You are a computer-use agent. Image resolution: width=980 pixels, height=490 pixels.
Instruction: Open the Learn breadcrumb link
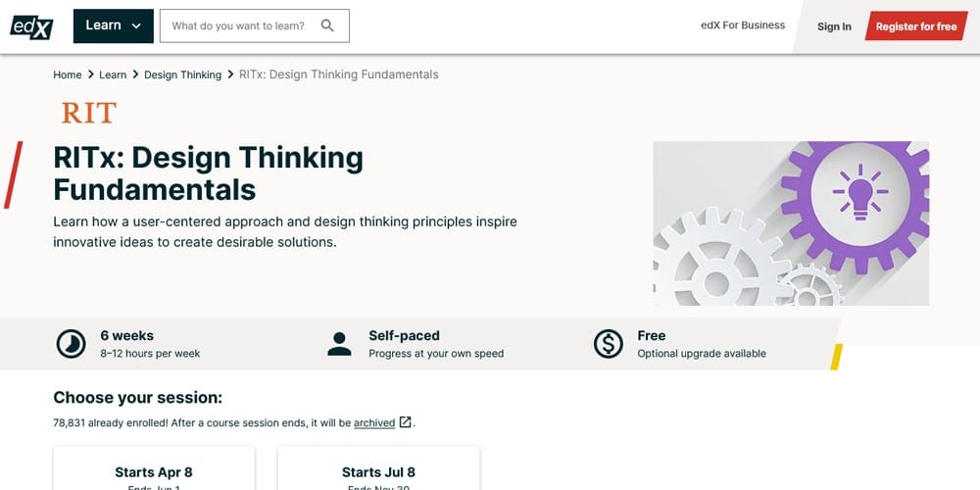(x=113, y=75)
